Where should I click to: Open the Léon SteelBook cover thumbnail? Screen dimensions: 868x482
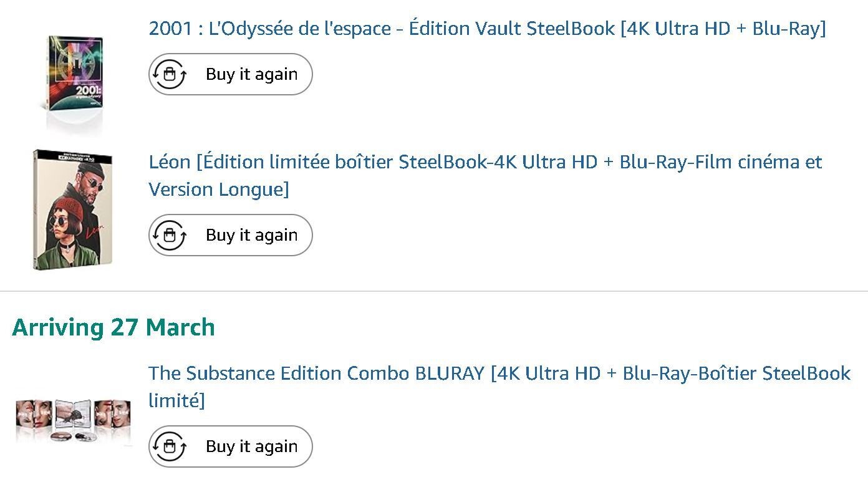pos(73,210)
